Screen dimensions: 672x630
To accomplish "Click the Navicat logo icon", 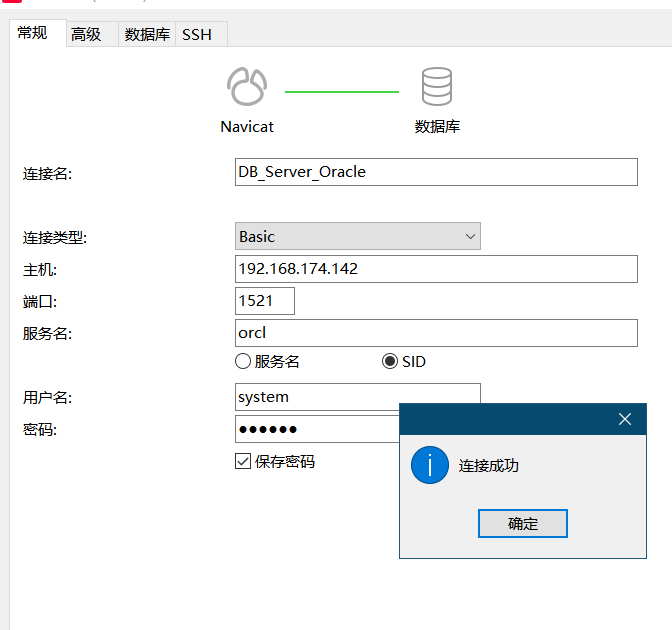I will click(x=247, y=88).
